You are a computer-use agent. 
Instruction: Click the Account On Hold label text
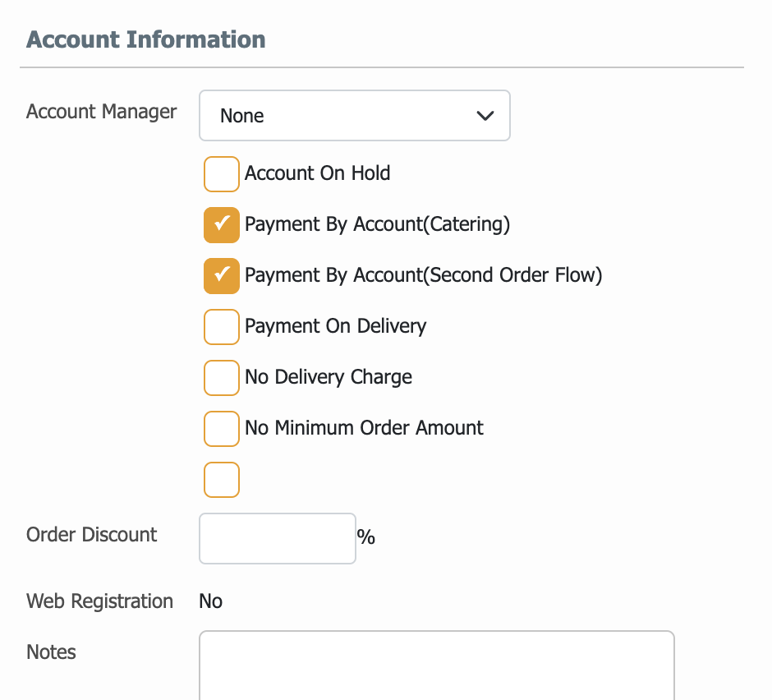point(318,173)
